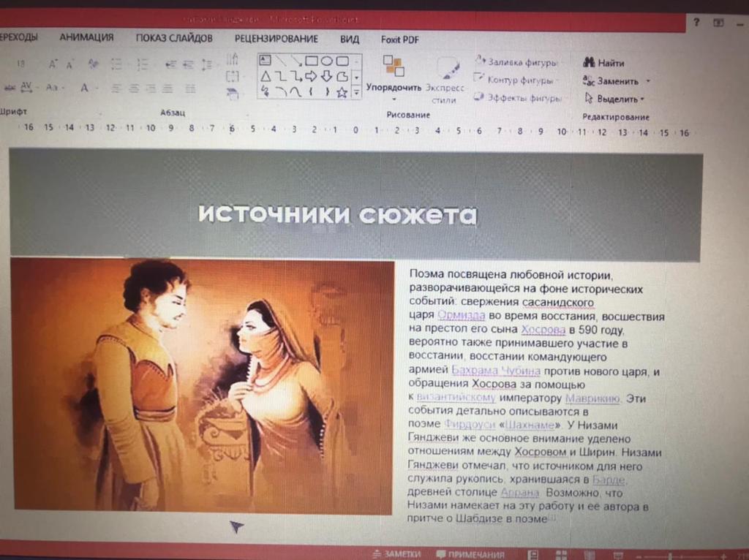The image size is (749, 560).
Task: Click the zoom in plus button
Action: pos(723,556)
